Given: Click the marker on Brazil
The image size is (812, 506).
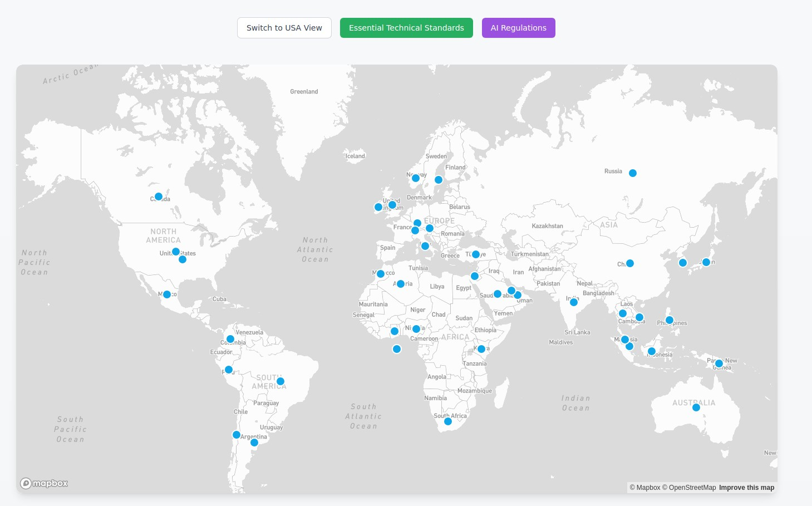Looking at the screenshot, I should coord(280,381).
